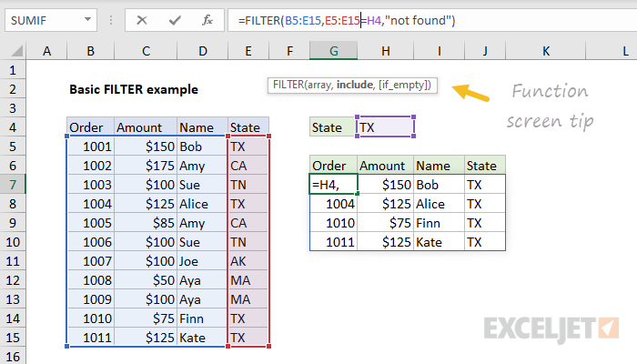Click the Select All corner triangle
637x364 pixels.
(x=16, y=50)
